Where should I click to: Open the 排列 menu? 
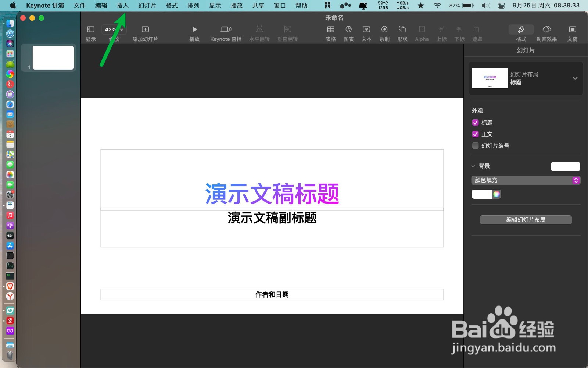click(x=193, y=6)
